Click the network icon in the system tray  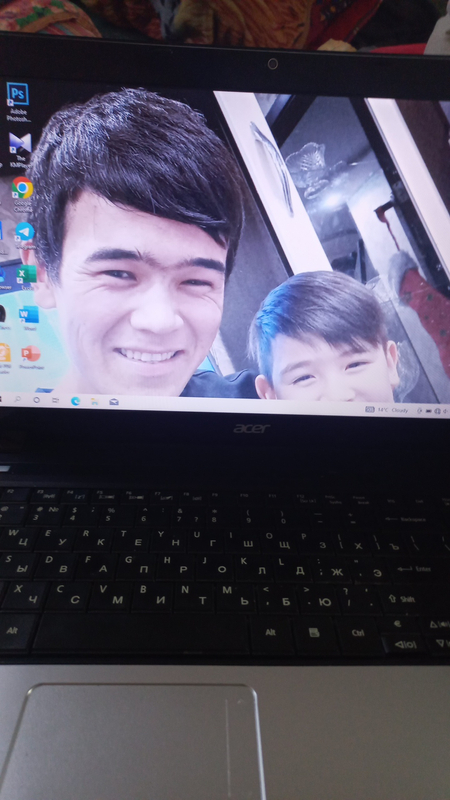(x=437, y=411)
